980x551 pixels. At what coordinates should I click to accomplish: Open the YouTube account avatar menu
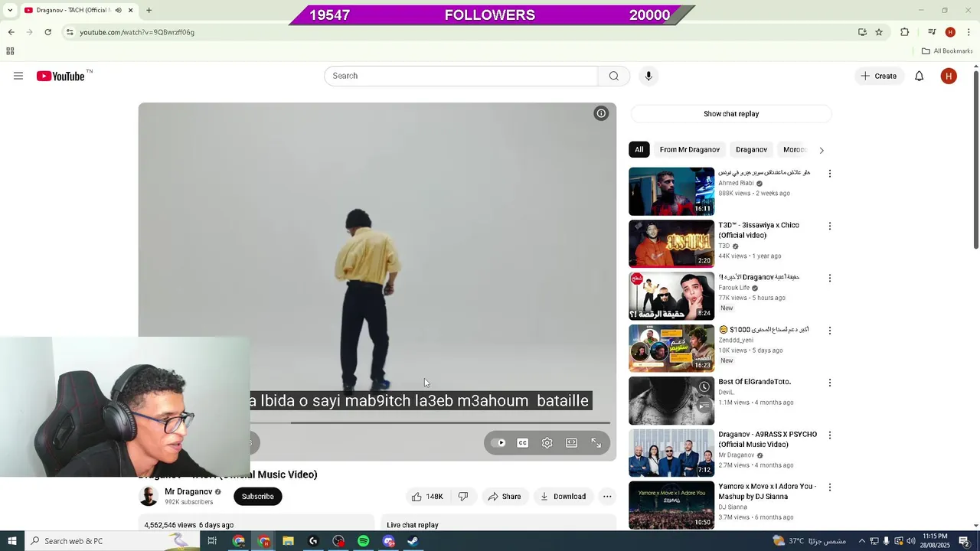(x=949, y=76)
